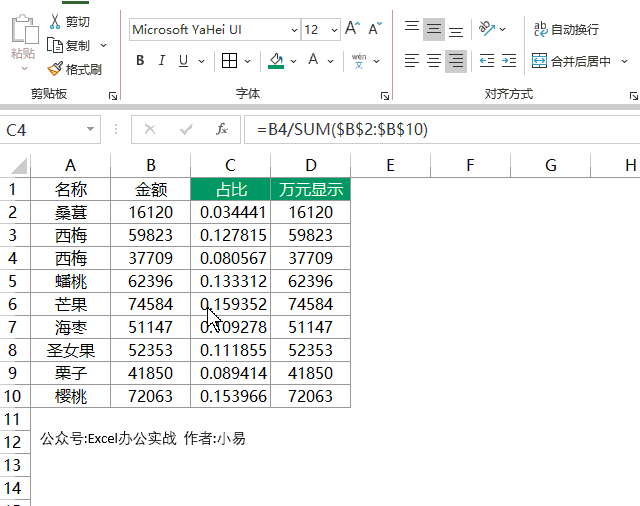The width and height of the screenshot is (640, 506).
Task: Click the Cut (剪切) scissors icon
Action: point(54,21)
